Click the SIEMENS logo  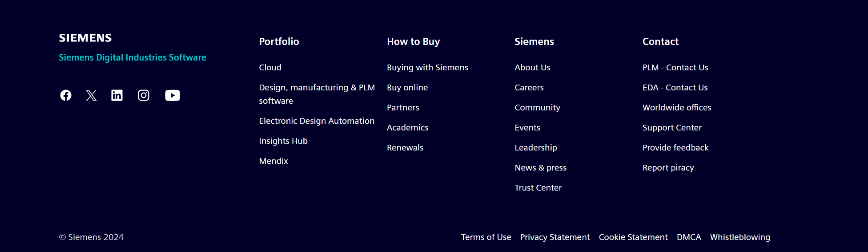pos(85,38)
